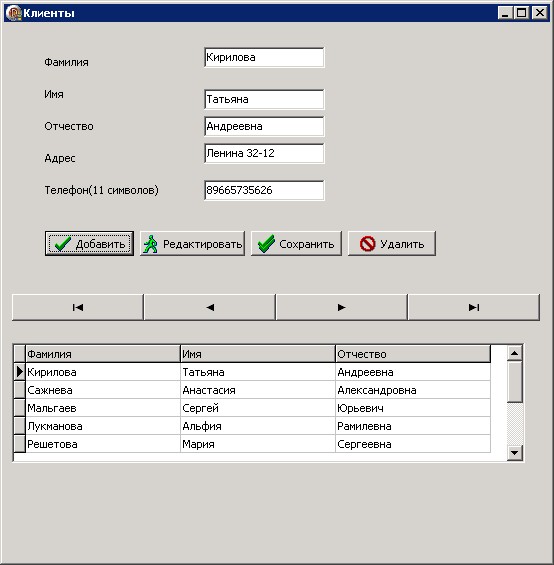
Task: Click the Удалить button
Action: [x=392, y=244]
